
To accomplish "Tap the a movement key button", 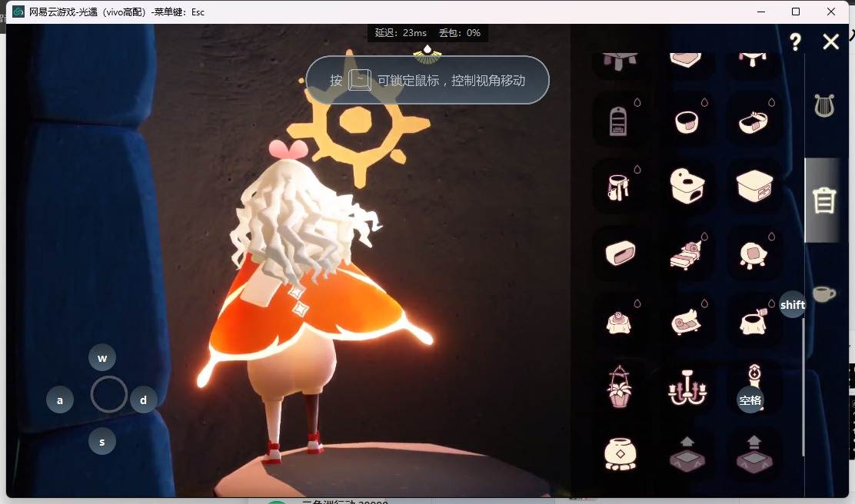I will pos(60,400).
